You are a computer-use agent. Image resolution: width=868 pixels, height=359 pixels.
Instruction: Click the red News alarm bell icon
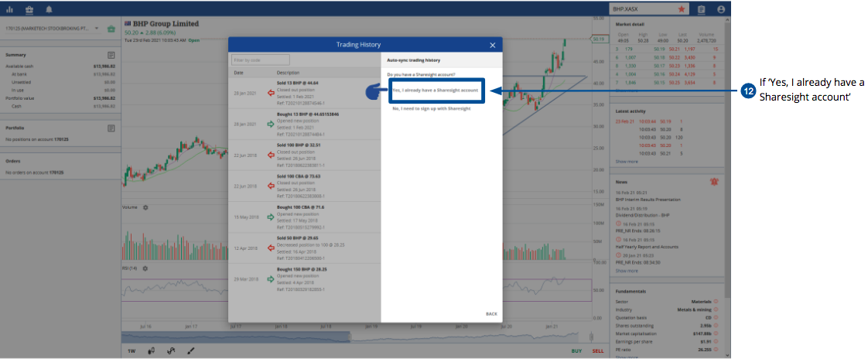[x=714, y=181]
